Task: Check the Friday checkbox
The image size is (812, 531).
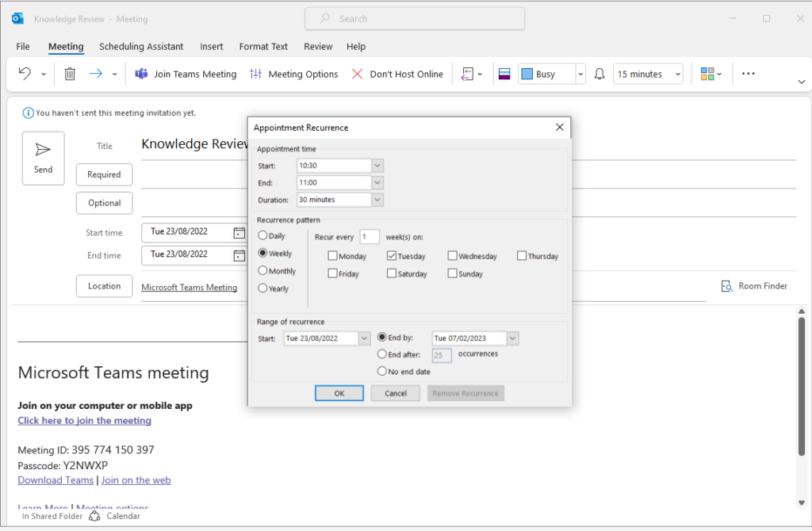Action: point(332,273)
